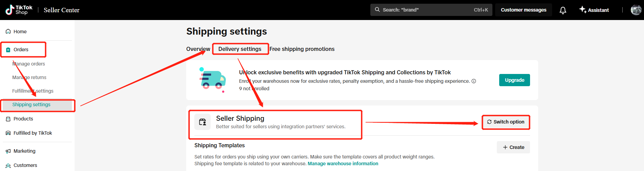Click the delivery truck illustration

click(212, 80)
